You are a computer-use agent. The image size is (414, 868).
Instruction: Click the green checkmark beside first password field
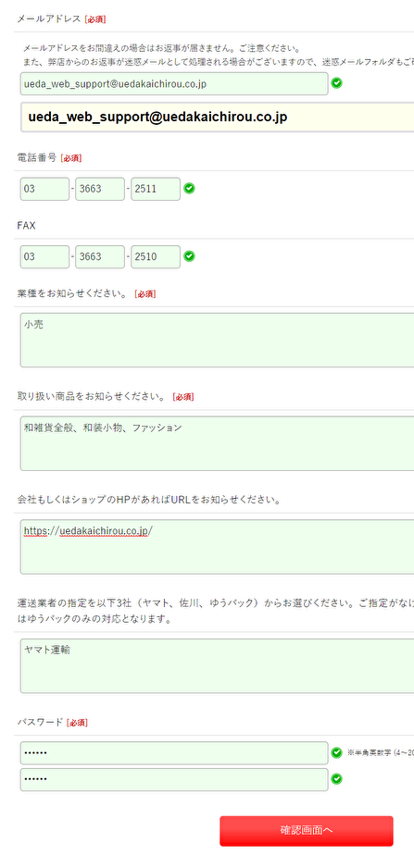point(336,753)
